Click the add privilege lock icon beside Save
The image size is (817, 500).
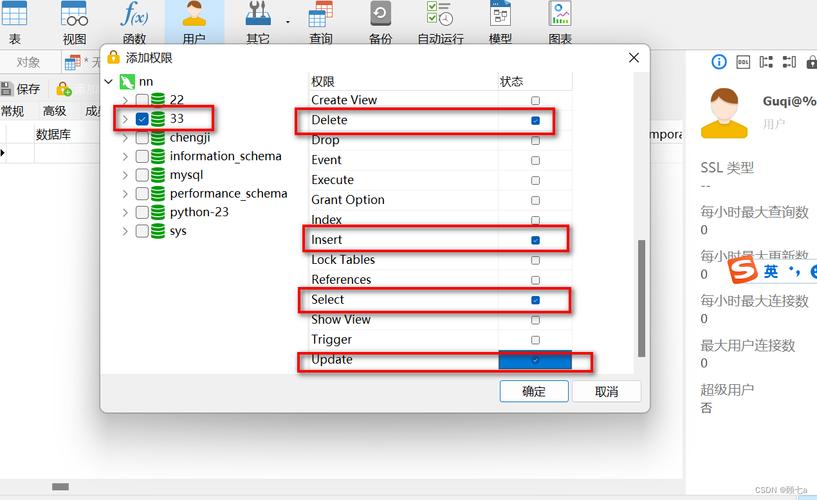64,89
